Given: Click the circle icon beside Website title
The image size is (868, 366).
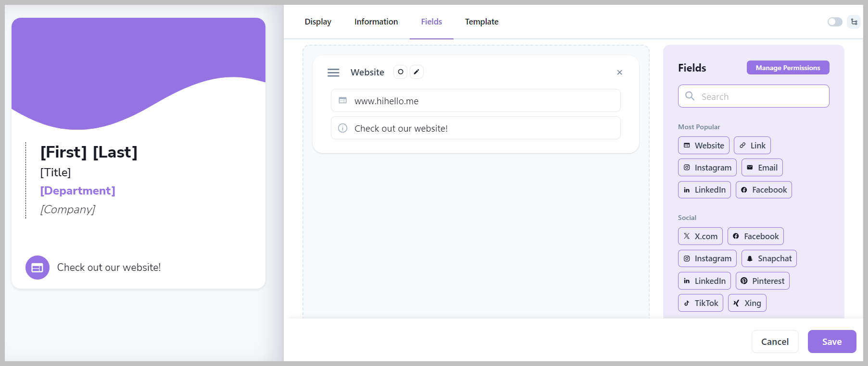Looking at the screenshot, I should pos(400,72).
